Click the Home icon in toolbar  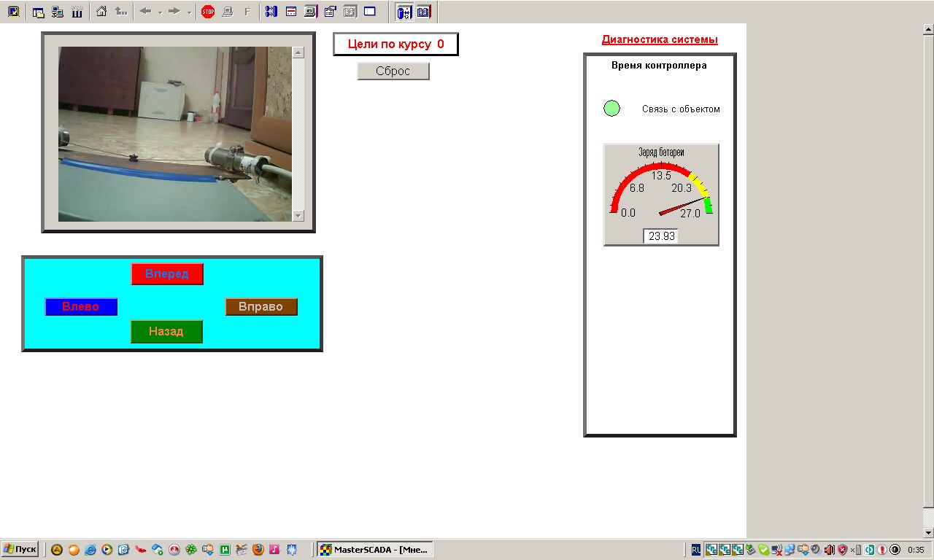(101, 12)
